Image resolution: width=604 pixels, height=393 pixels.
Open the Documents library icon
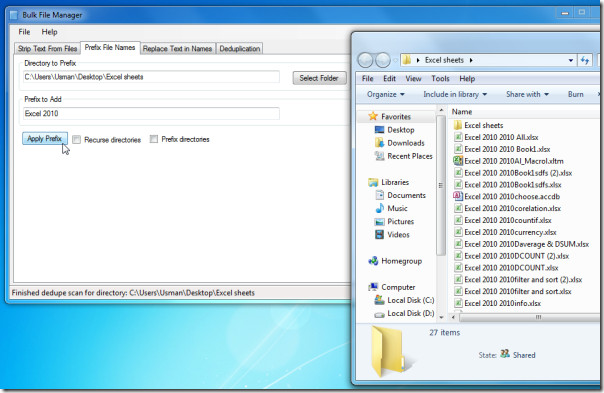click(x=379, y=195)
